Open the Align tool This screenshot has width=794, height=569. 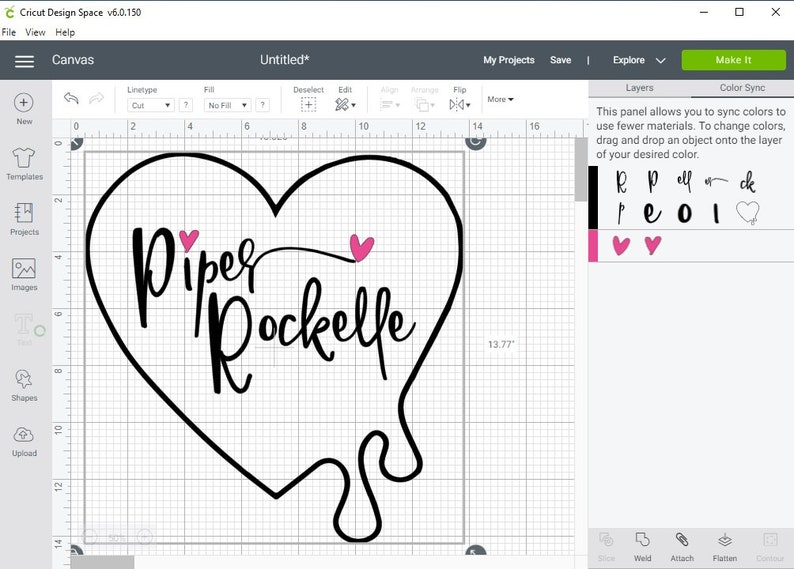[389, 104]
